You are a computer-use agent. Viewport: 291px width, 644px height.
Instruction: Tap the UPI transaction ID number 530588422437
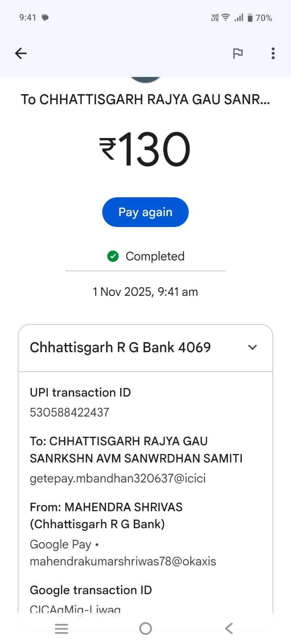69,412
